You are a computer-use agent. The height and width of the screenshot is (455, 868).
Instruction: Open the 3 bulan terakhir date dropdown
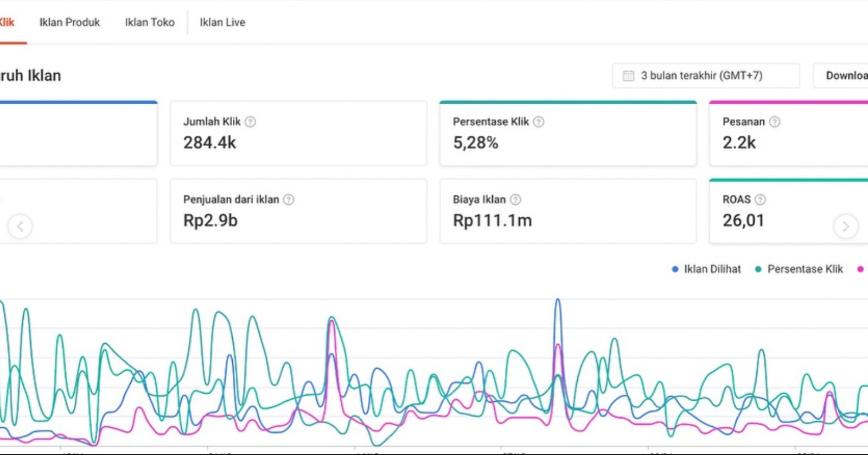(706, 75)
